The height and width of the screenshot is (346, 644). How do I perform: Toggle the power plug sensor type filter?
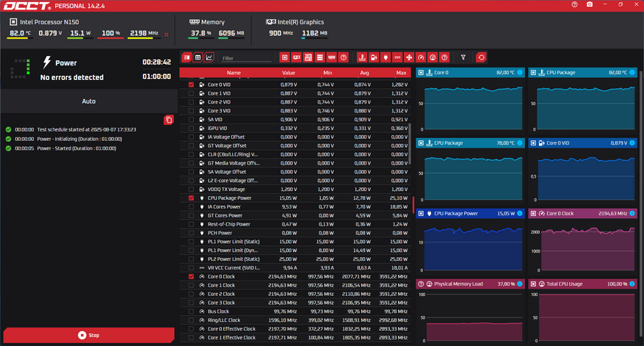click(x=386, y=57)
